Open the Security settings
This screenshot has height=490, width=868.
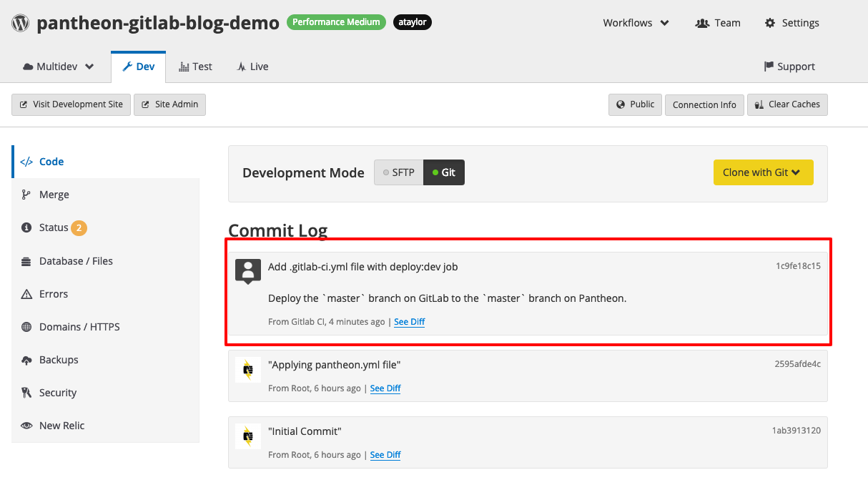56,392
